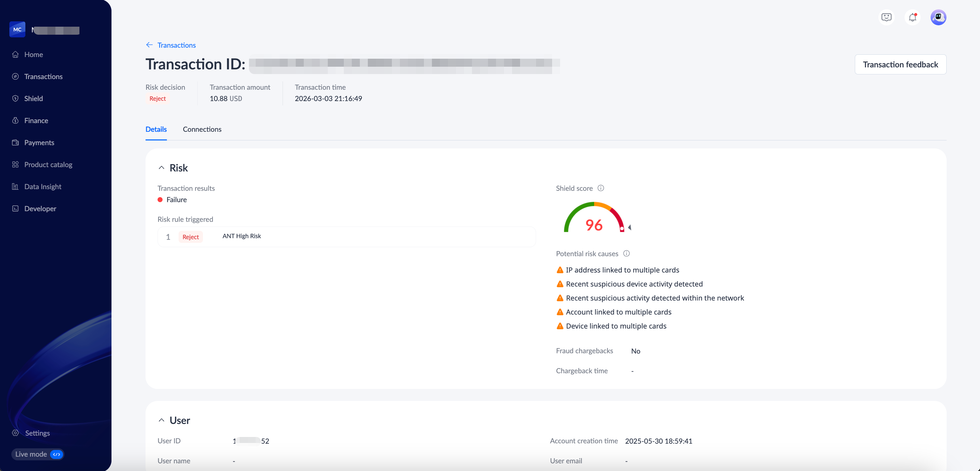The image size is (980, 471).
Task: Click info icon beside Shield score
Action: click(x=601, y=188)
